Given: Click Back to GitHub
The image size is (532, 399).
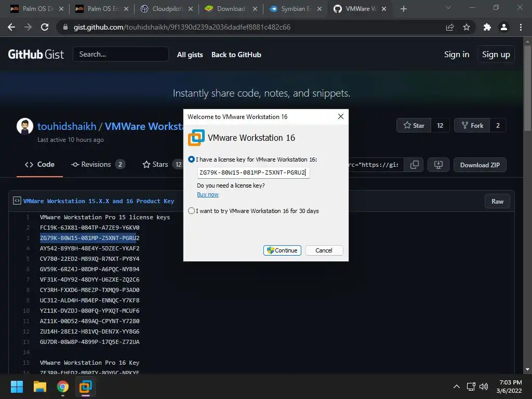Looking at the screenshot, I should click(236, 55).
